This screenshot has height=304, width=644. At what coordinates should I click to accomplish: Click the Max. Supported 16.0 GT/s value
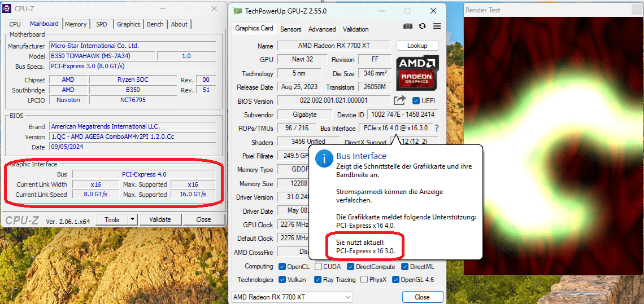click(193, 194)
